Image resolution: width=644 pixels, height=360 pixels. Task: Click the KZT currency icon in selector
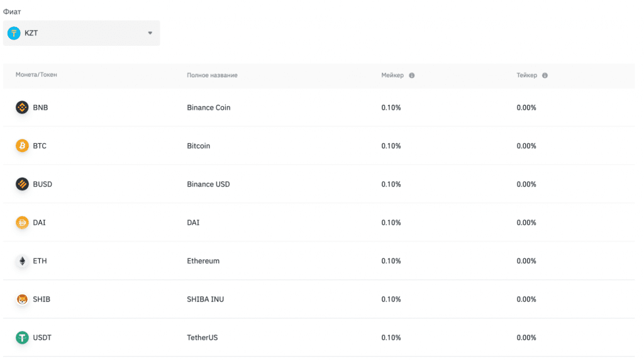point(14,33)
